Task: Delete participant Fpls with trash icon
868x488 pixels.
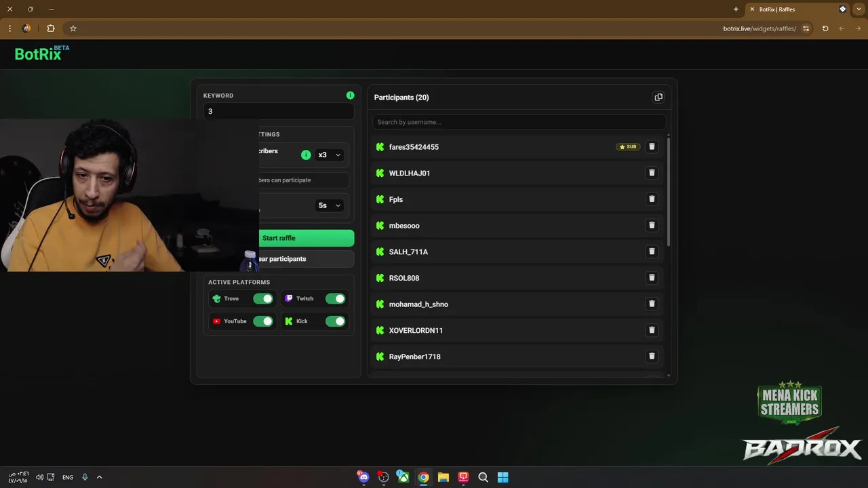Action: (x=652, y=199)
